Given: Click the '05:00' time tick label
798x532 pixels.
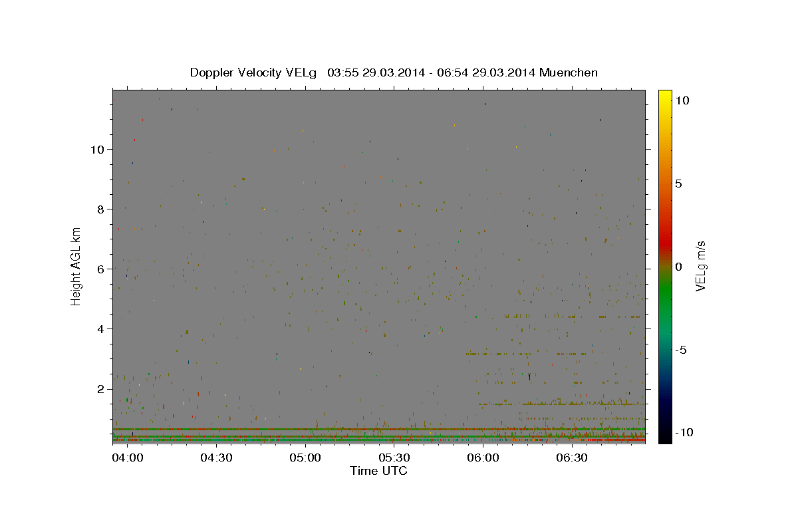Looking at the screenshot, I should [305, 458].
